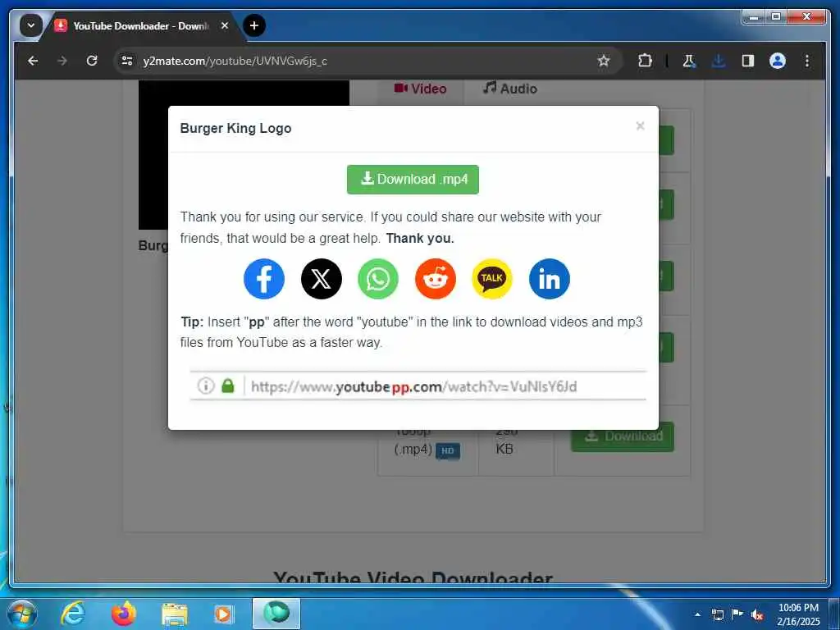Viewport: 840px width, 630px height.
Task: Open Windows Media Player from taskbar
Action: click(223, 614)
